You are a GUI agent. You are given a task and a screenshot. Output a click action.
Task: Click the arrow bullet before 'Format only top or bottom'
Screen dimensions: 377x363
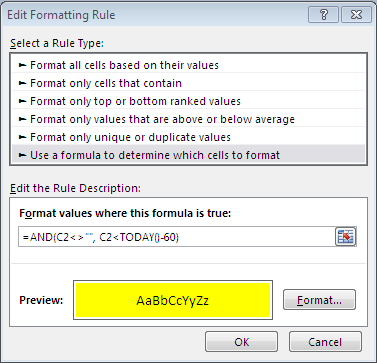coord(22,101)
